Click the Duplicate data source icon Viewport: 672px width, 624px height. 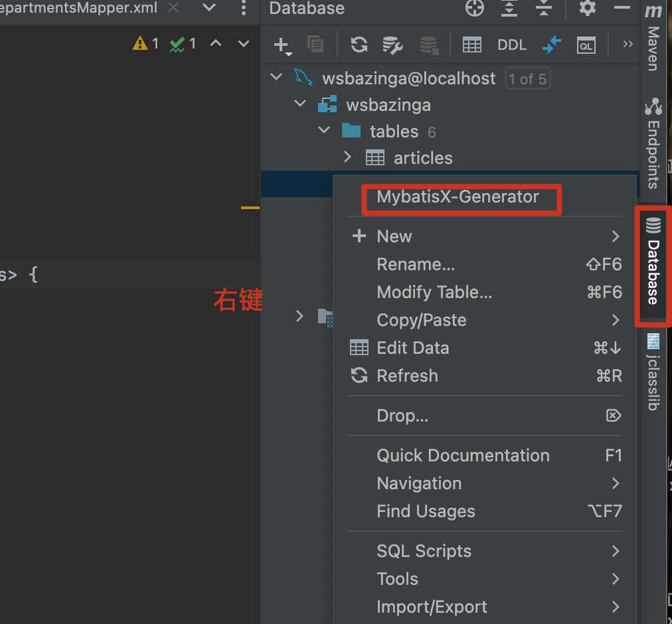click(x=315, y=44)
